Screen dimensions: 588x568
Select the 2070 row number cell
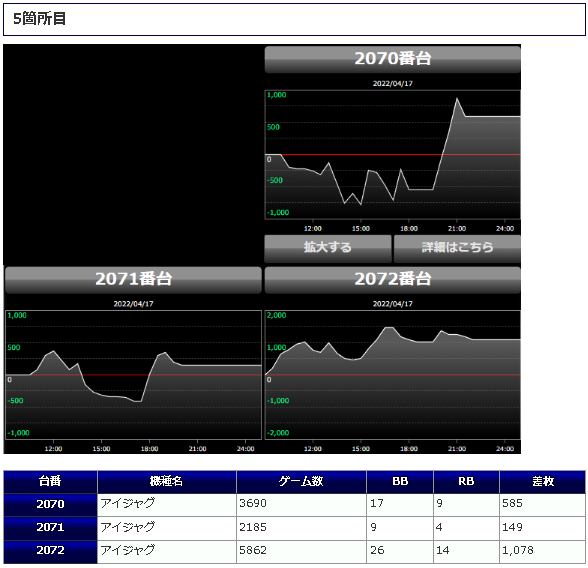pos(50,505)
